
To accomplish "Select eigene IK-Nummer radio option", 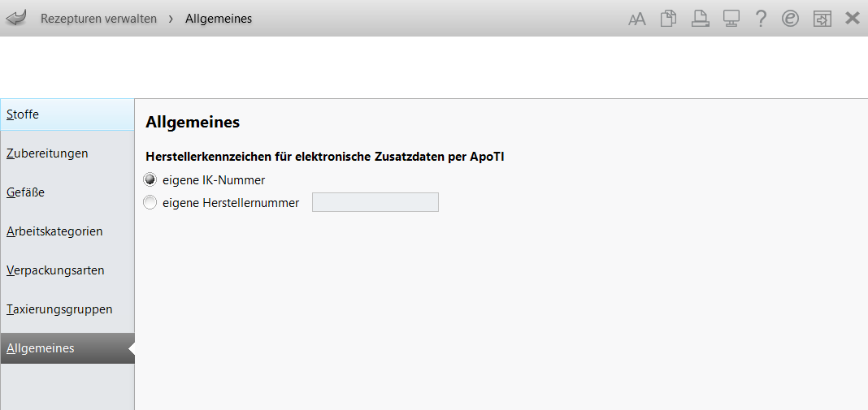I will tap(150, 179).
